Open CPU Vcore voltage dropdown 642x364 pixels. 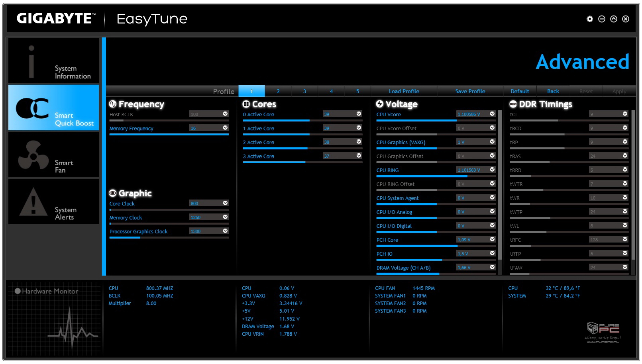(492, 114)
